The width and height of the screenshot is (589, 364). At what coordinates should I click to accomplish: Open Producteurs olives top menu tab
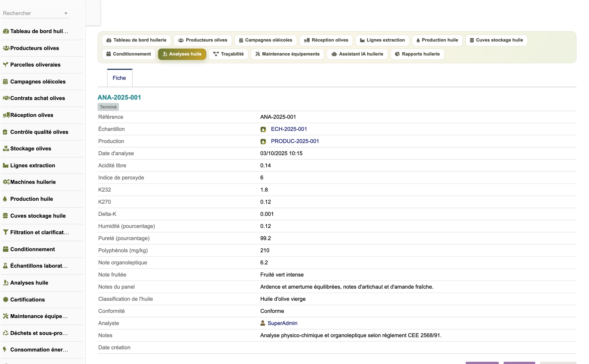click(202, 40)
